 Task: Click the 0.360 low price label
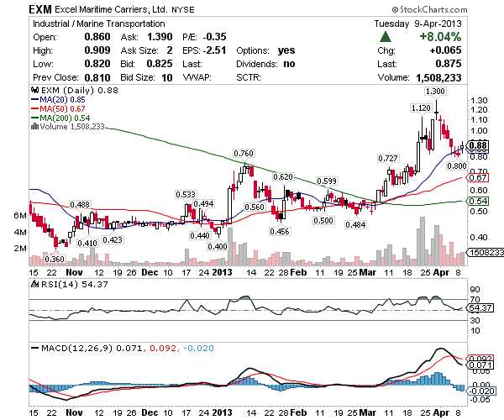click(54, 259)
